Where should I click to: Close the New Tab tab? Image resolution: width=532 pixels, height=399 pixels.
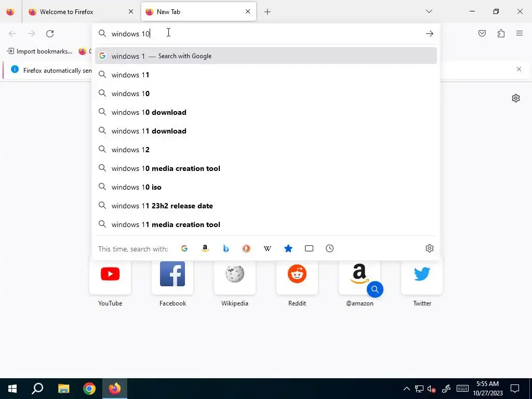(x=248, y=11)
